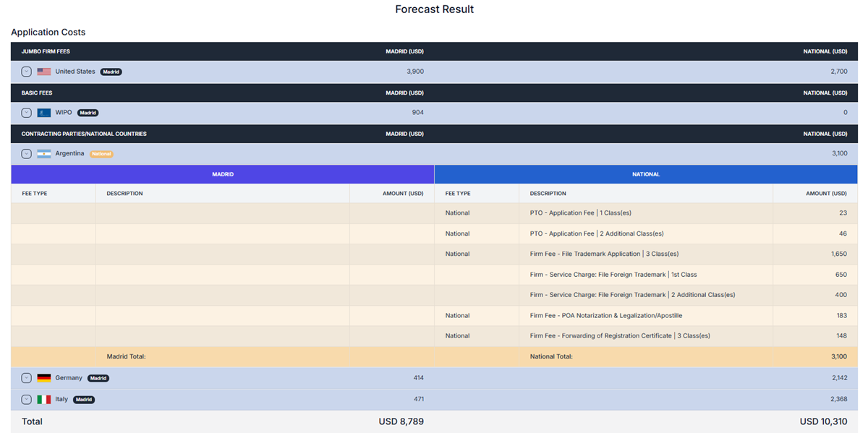868x433 pixels.
Task: Click the Argentina flag icon
Action: tap(44, 154)
